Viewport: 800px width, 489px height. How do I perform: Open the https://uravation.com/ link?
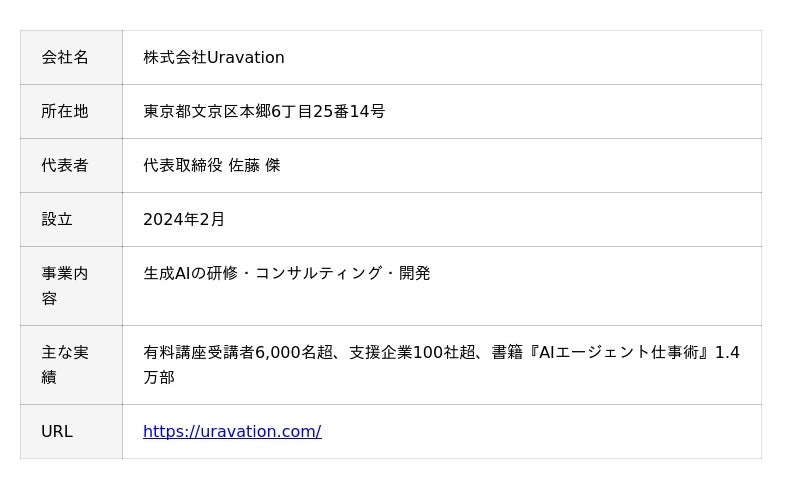pyautogui.click(x=232, y=432)
